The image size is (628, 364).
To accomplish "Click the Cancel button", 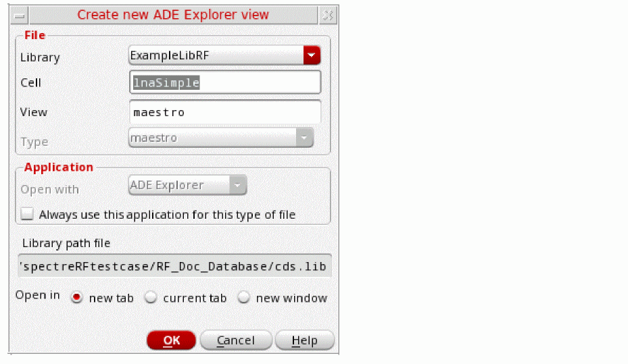I will (x=236, y=340).
